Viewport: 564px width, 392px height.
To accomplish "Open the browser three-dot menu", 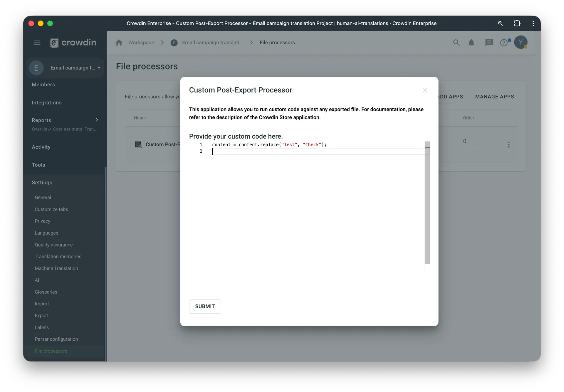I will pos(533,23).
